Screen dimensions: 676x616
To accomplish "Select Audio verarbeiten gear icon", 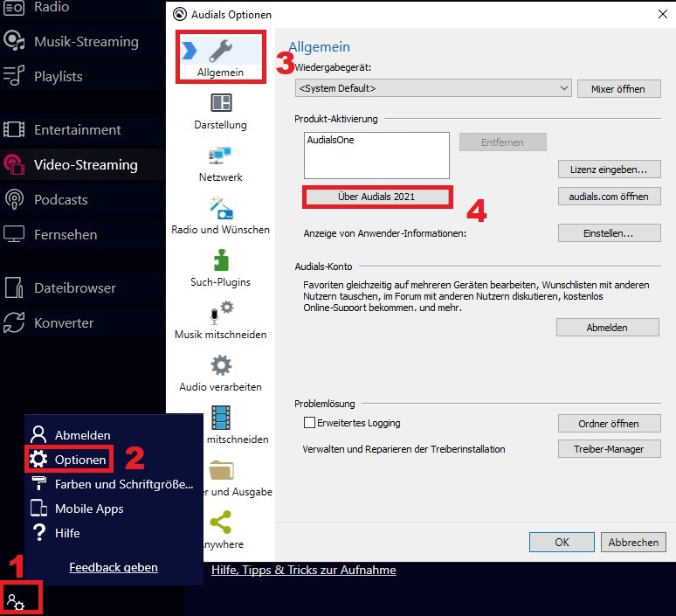I will (220, 366).
